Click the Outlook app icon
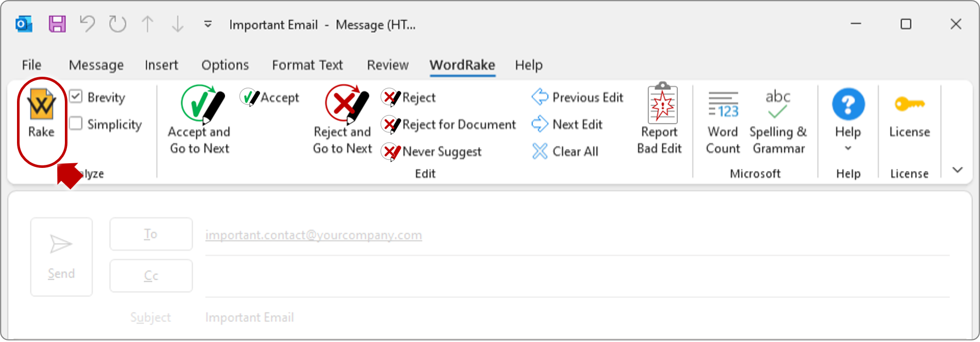This screenshot has width=980, height=342. point(24,24)
